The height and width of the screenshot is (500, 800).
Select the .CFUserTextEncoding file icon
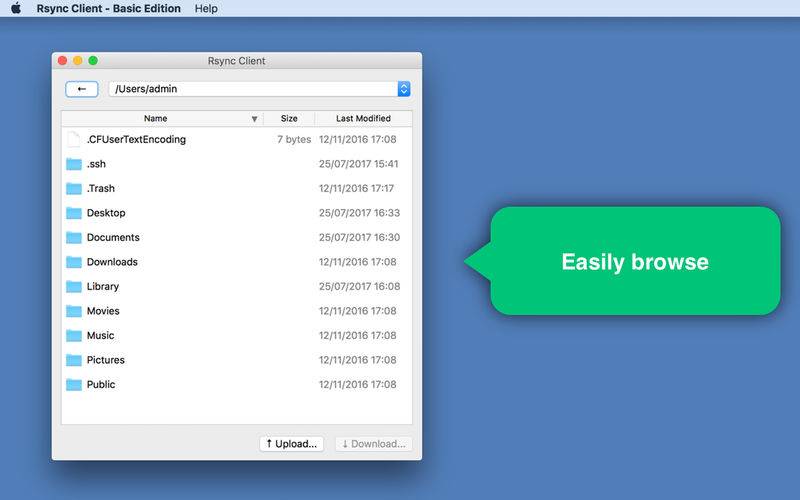[x=74, y=139]
